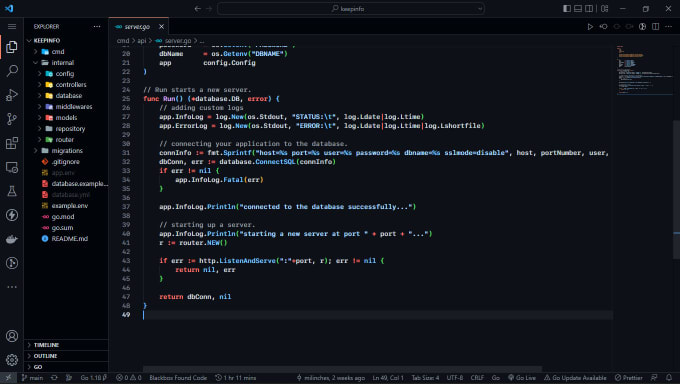Customize layout icon in title bar
The height and width of the screenshot is (384, 680).
pos(605,9)
